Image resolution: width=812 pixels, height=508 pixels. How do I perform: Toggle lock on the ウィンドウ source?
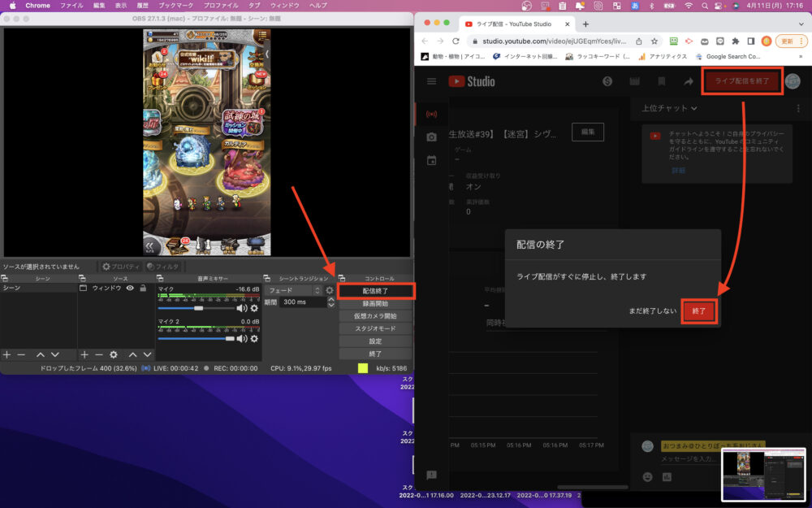(144, 289)
